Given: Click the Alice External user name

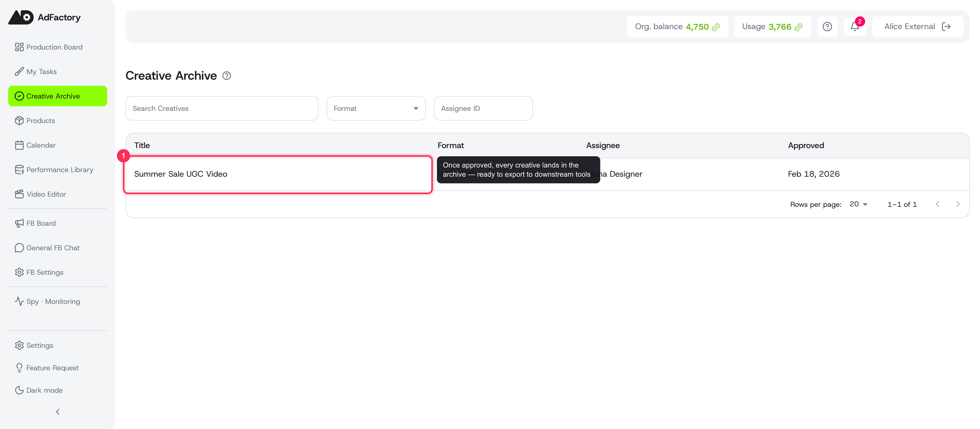Looking at the screenshot, I should (909, 27).
